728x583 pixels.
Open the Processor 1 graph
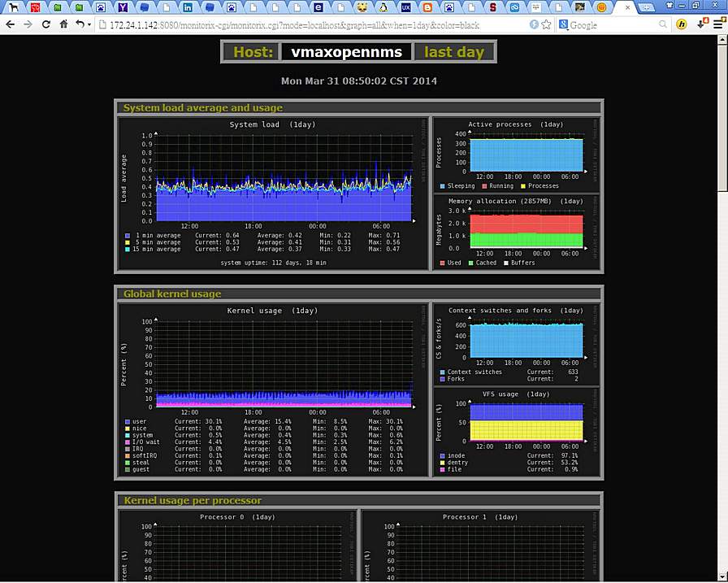(x=480, y=546)
